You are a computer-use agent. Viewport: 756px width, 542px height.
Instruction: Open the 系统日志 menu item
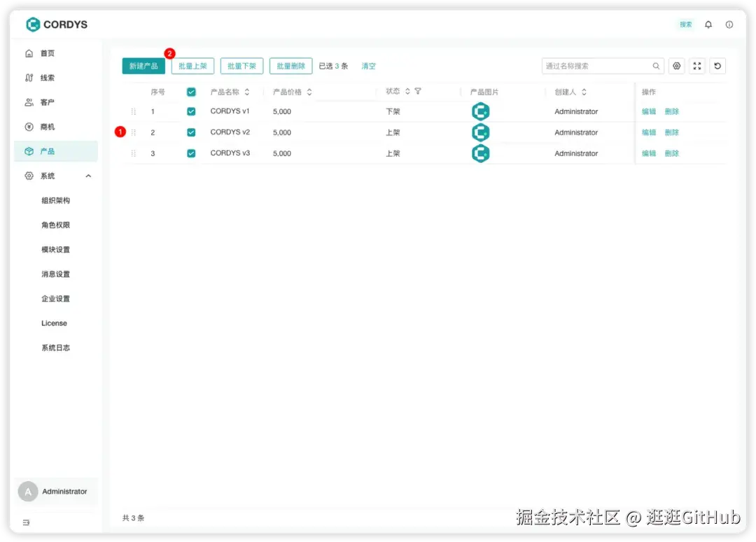(55, 347)
